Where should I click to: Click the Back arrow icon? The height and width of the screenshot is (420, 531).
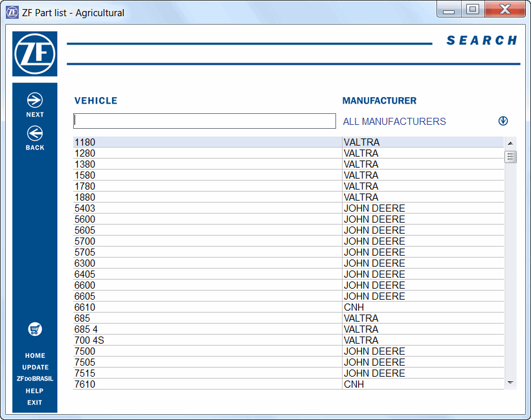coord(35,134)
